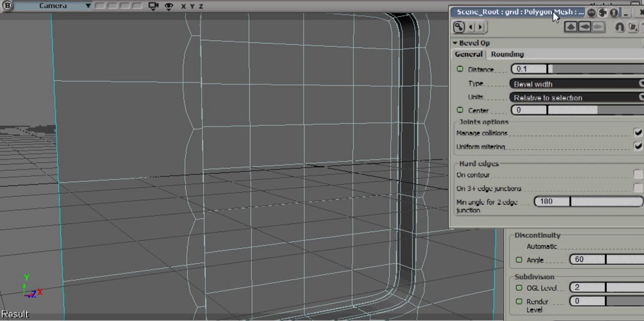Viewport: 644px width, 321px height.
Task: Click the keyhole lock icon in title bar
Action: coord(614,12)
